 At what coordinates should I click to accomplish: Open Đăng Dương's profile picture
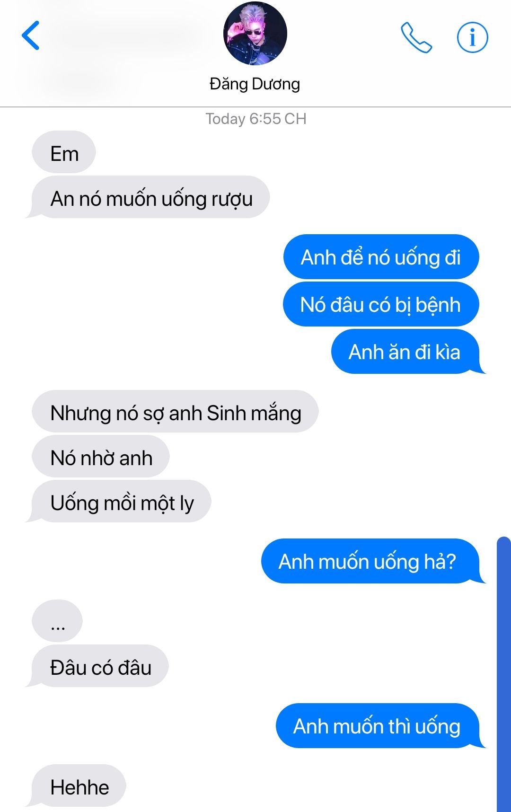(x=255, y=33)
